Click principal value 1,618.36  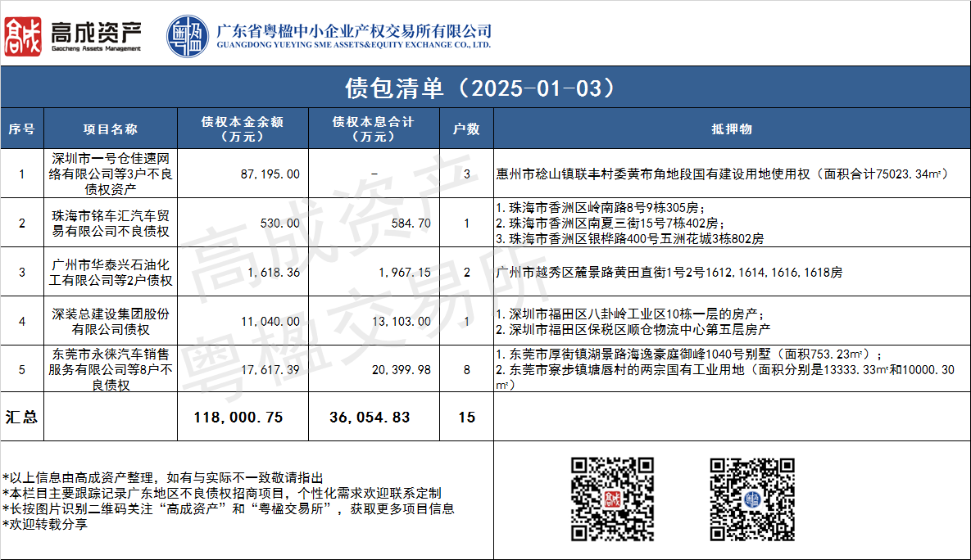coord(274,273)
